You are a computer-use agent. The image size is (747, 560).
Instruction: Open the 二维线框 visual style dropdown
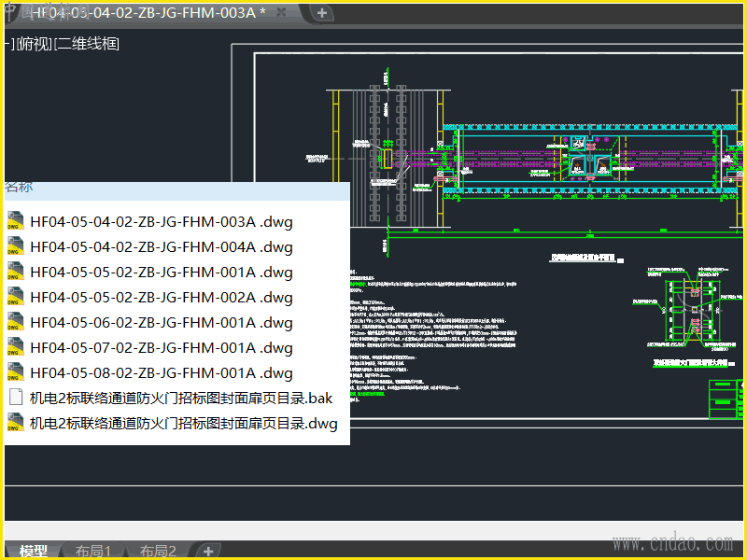[x=87, y=43]
